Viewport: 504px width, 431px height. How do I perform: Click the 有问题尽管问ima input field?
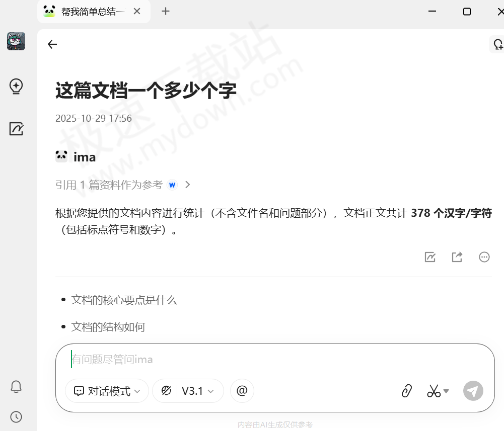(272, 360)
